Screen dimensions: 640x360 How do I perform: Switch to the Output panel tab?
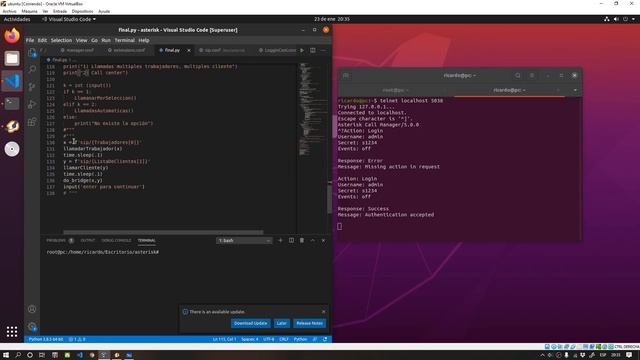click(x=87, y=240)
